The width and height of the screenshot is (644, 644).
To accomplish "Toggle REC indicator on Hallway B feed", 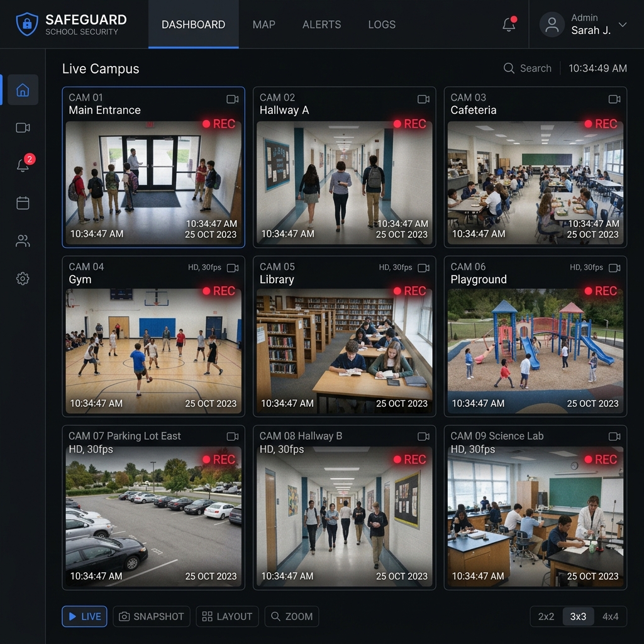I will tap(410, 459).
